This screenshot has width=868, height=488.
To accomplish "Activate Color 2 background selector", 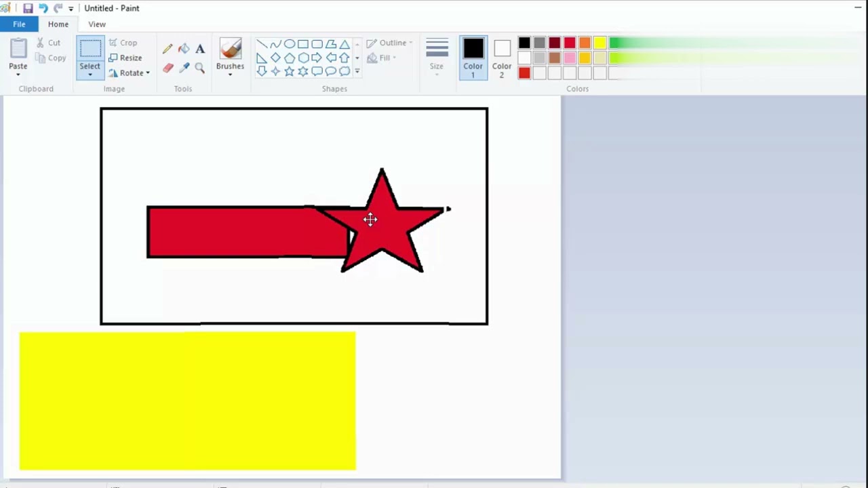I will (502, 58).
